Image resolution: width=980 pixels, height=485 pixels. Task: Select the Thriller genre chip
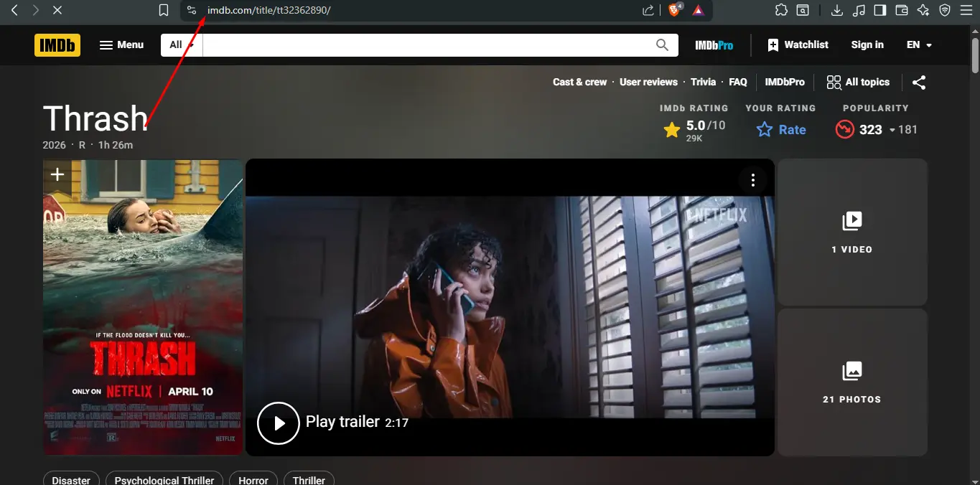pos(309,479)
